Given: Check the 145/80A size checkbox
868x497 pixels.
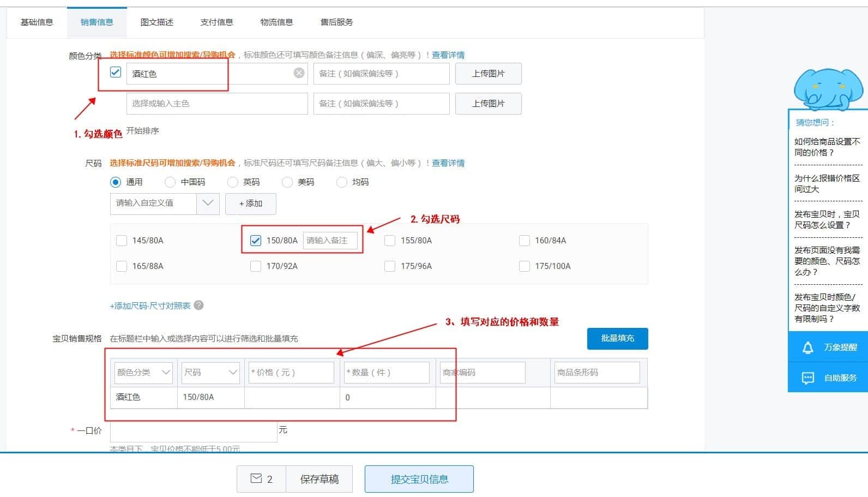Looking at the screenshot, I should pos(122,240).
